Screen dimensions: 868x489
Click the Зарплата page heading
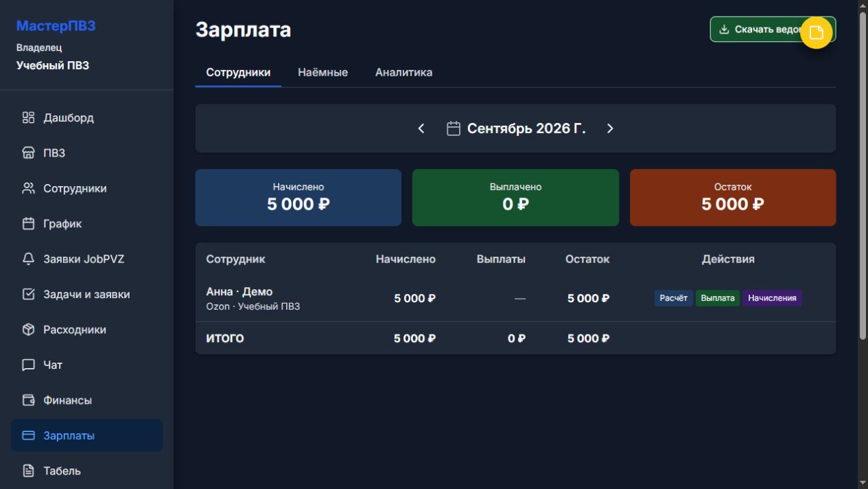(243, 30)
